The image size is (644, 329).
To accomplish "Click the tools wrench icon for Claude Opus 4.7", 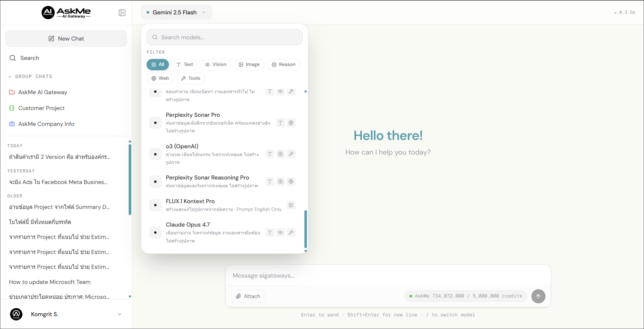I will point(291,233).
